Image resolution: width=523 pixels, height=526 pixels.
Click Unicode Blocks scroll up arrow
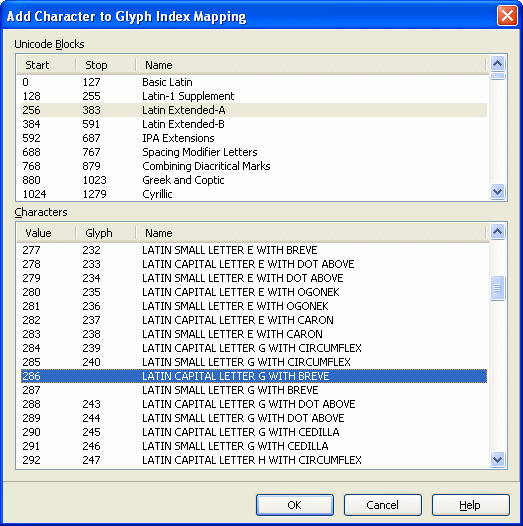tap(498, 63)
